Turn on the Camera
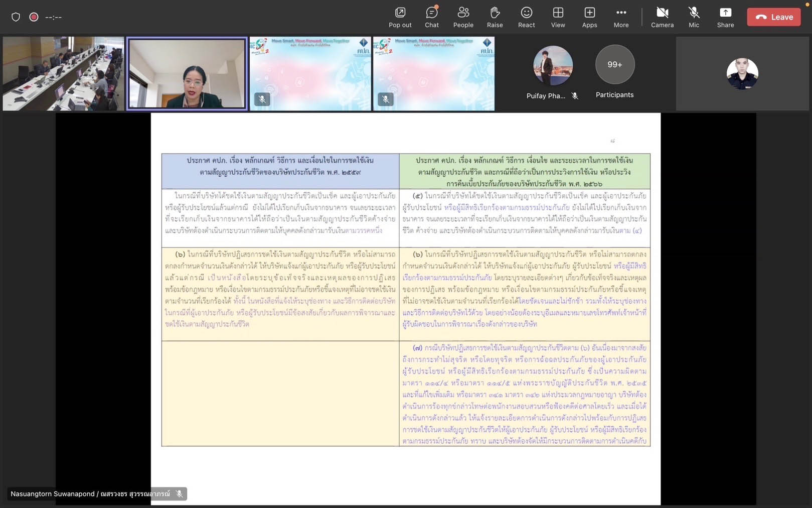 662,17
